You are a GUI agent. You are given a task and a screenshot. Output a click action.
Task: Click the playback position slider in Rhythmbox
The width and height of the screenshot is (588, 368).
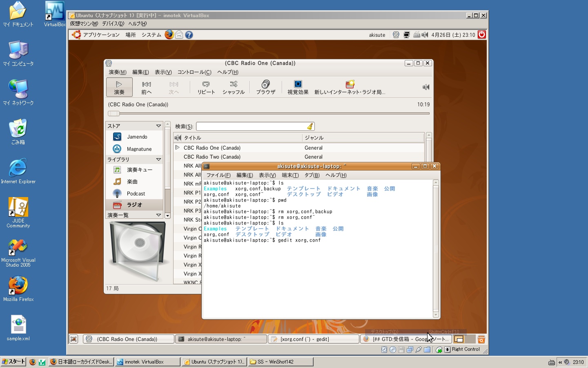tap(269, 113)
